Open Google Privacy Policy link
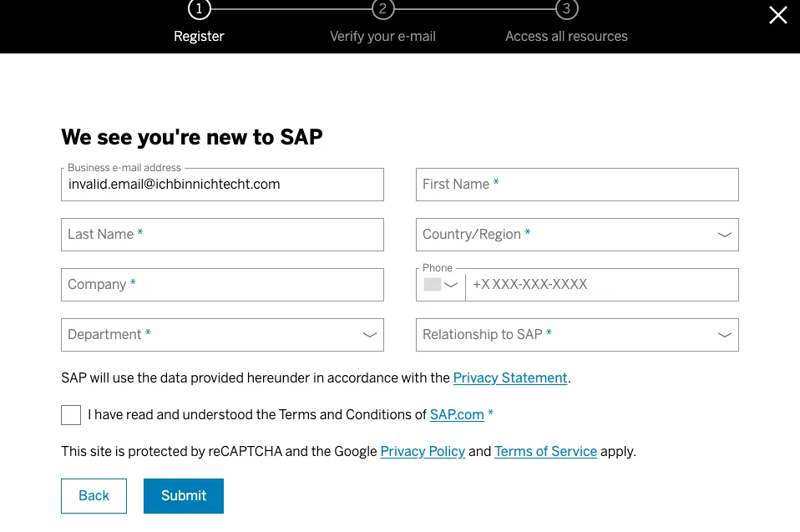The height and width of the screenshot is (532, 800). point(423,452)
